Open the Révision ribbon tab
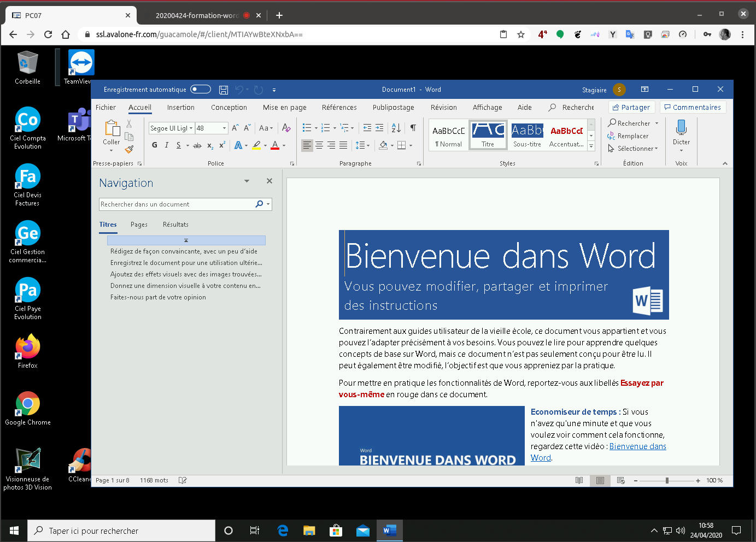 coord(443,108)
